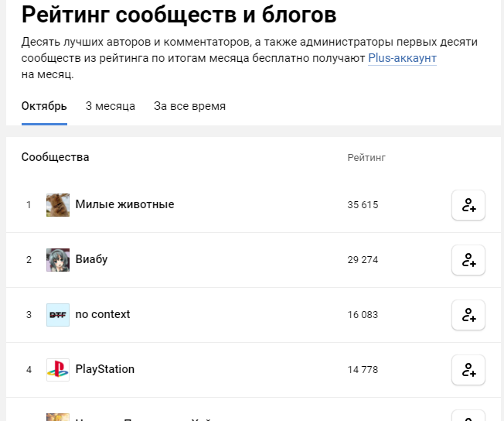Click the Рейтинг column header

click(x=366, y=158)
